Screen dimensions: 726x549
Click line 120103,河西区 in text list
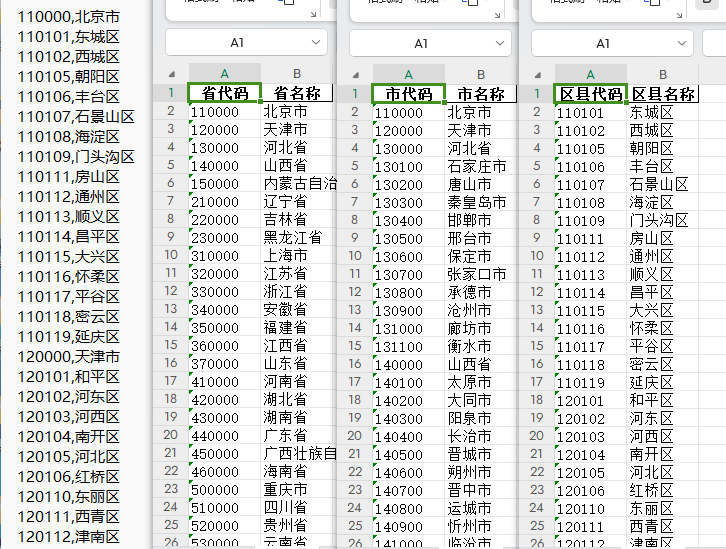point(69,417)
